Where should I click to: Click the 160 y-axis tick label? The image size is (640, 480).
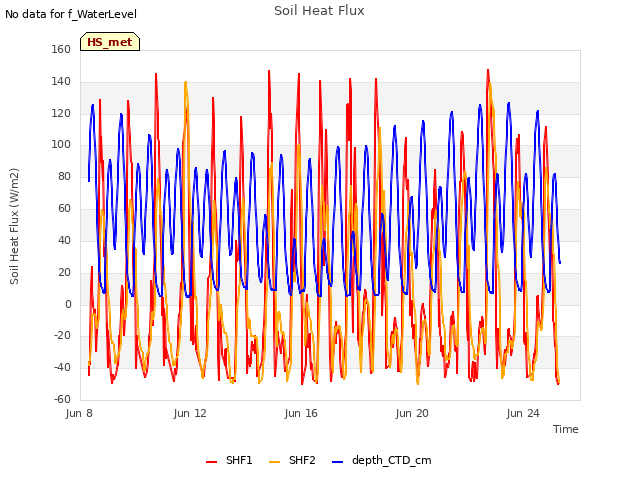coord(61,49)
